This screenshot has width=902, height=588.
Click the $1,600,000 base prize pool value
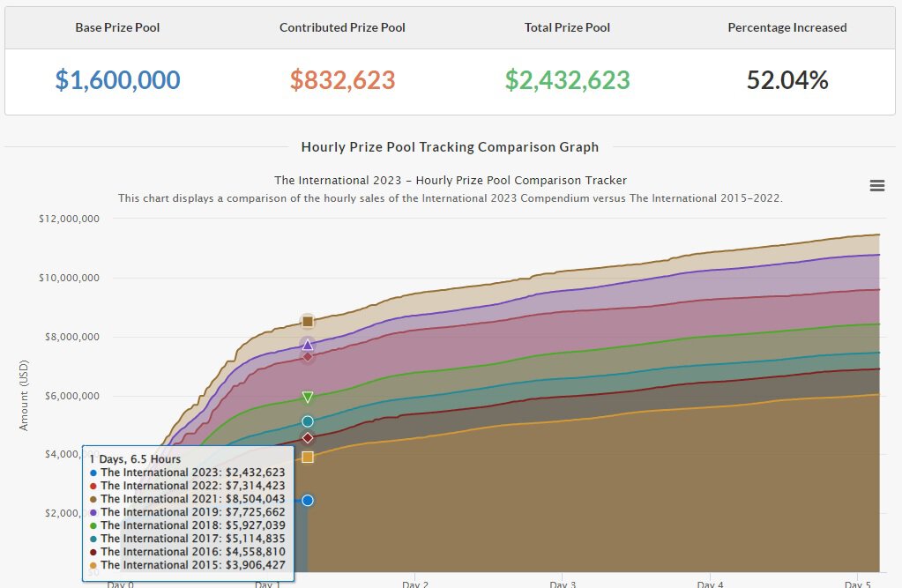coord(117,80)
